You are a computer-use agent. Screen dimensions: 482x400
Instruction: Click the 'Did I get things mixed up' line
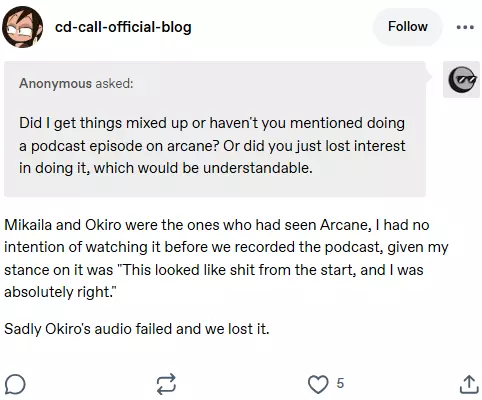pos(212,123)
